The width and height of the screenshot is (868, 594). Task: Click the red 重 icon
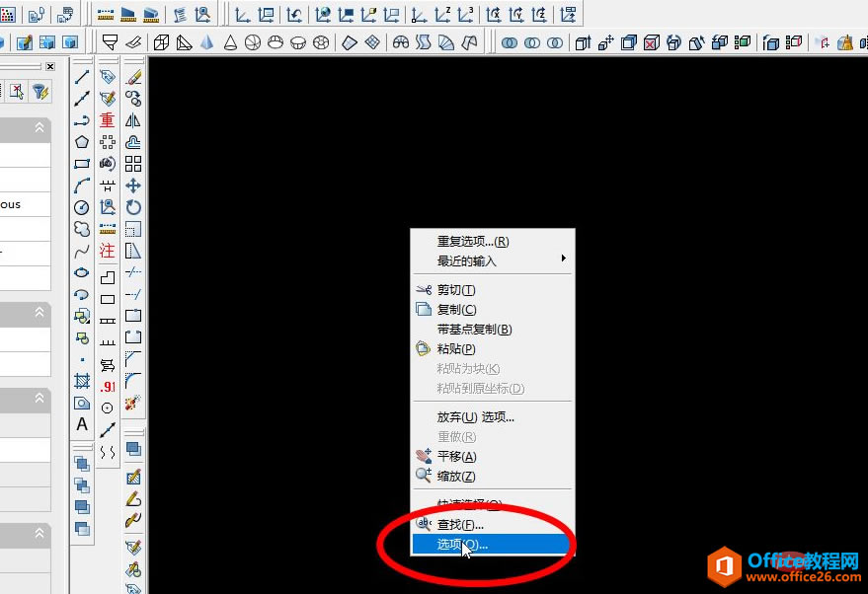(108, 120)
